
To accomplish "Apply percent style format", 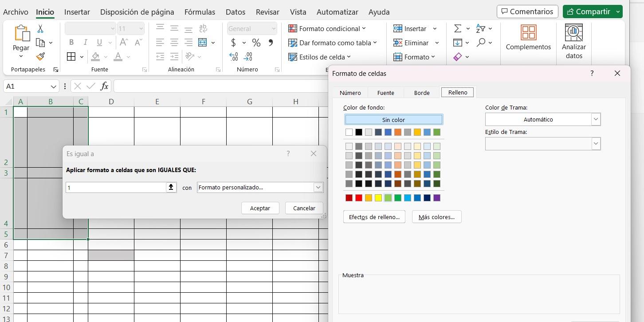I will point(256,43).
